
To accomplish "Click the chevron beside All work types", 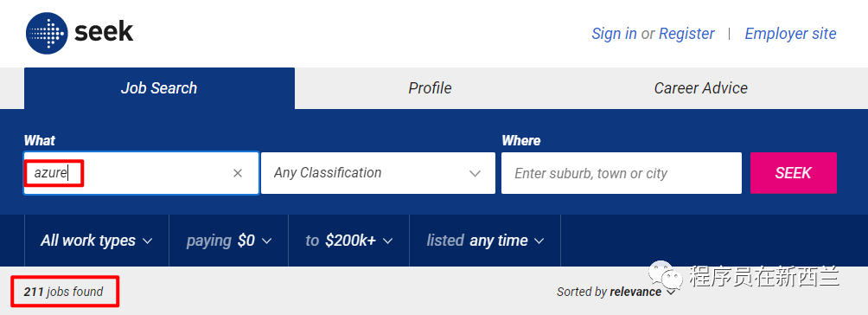I will coord(147,241).
